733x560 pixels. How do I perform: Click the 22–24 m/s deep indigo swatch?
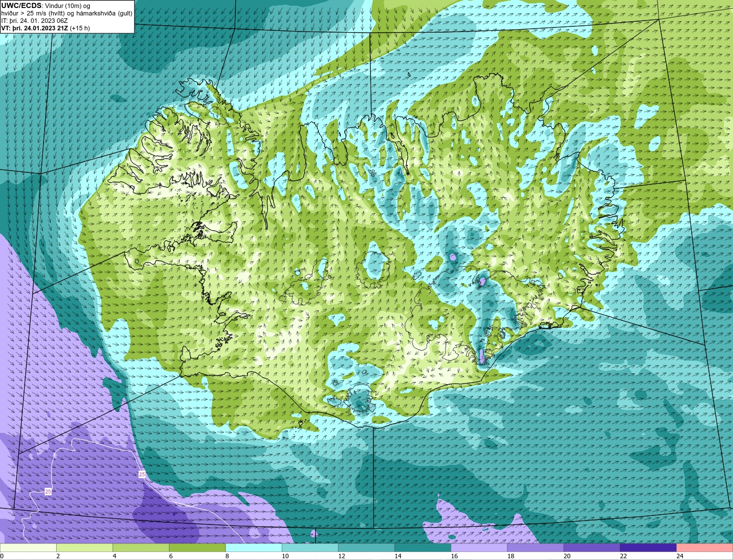pos(648,547)
